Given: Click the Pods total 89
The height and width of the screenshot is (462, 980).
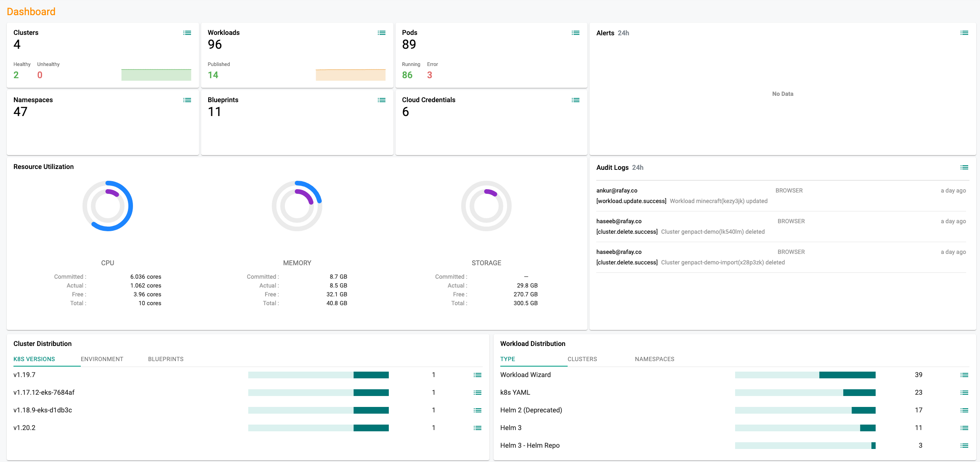Looking at the screenshot, I should tap(409, 45).
